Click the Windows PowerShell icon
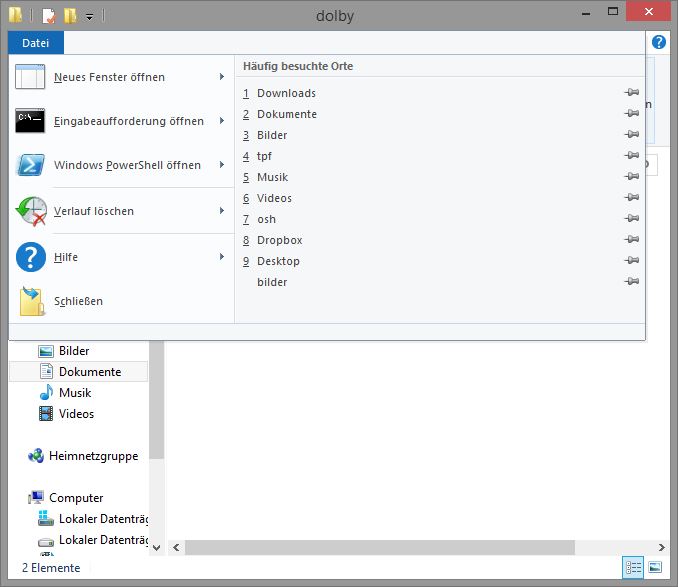The width and height of the screenshot is (678, 587). [x=31, y=165]
